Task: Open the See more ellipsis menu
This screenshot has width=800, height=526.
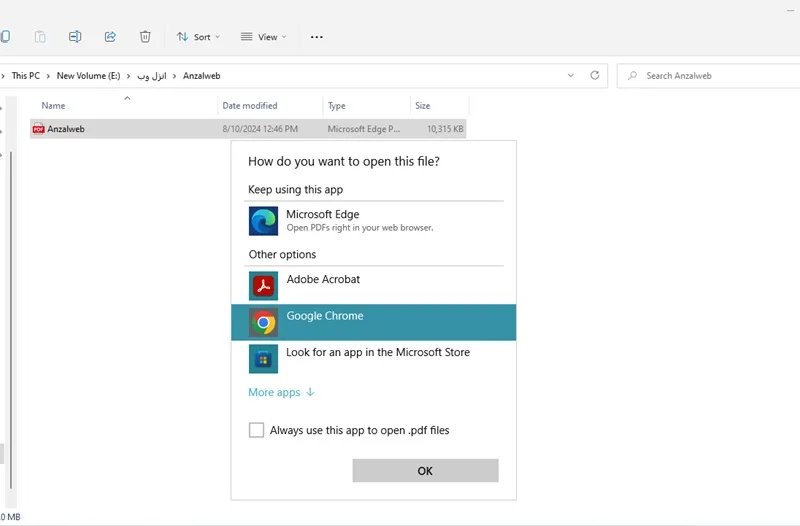Action: (316, 37)
